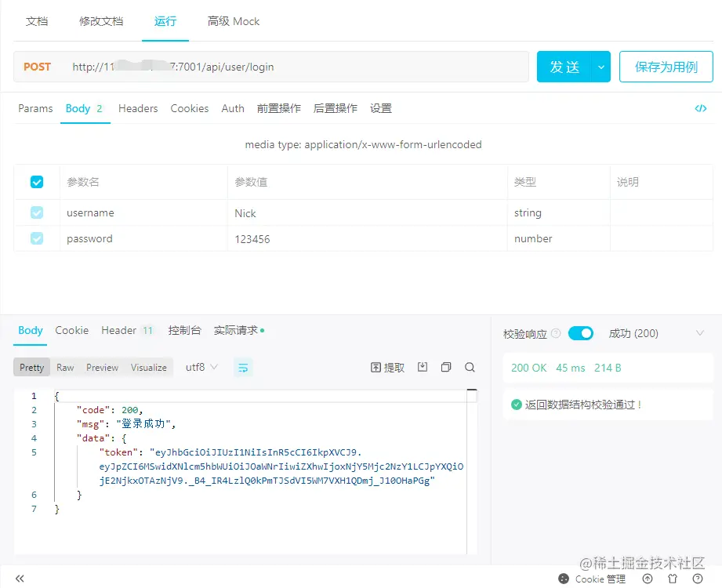
Task: Open the request Cookies tab
Action: [x=190, y=108]
